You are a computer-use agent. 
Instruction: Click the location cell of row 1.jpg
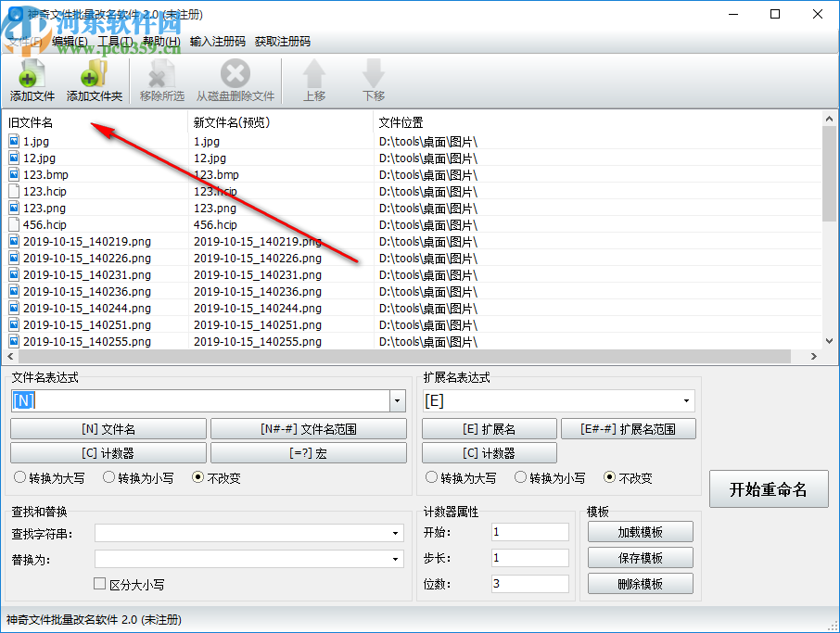point(428,142)
